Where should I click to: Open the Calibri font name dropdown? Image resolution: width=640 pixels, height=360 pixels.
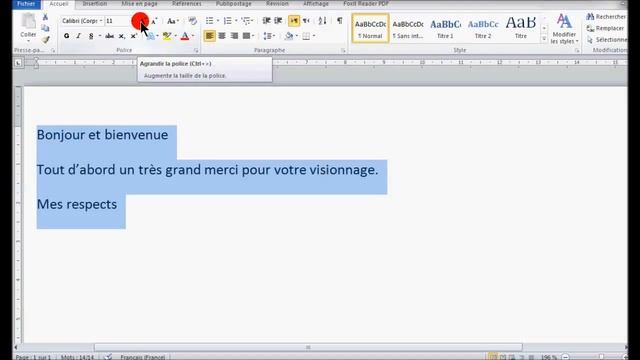(x=101, y=21)
